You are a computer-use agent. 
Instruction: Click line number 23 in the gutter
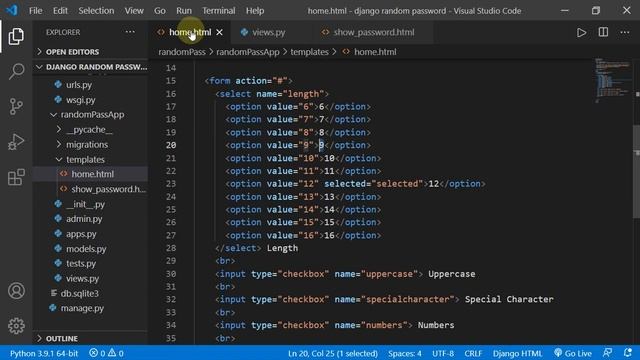tap(171, 184)
